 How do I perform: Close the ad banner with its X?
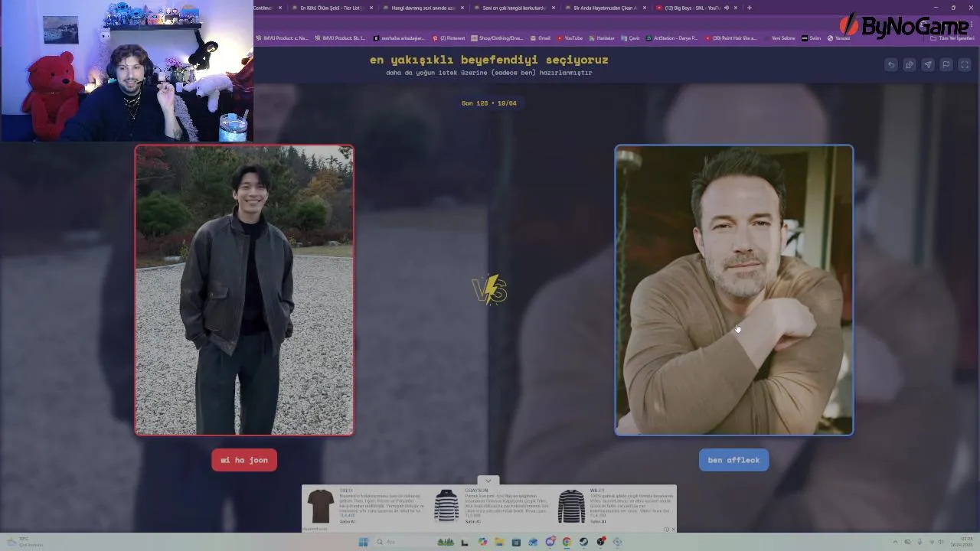(673, 529)
